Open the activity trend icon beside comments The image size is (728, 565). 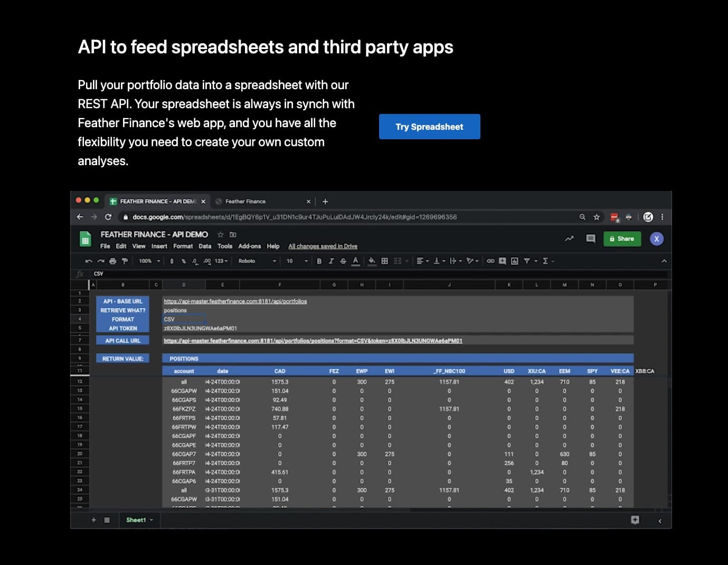569,239
